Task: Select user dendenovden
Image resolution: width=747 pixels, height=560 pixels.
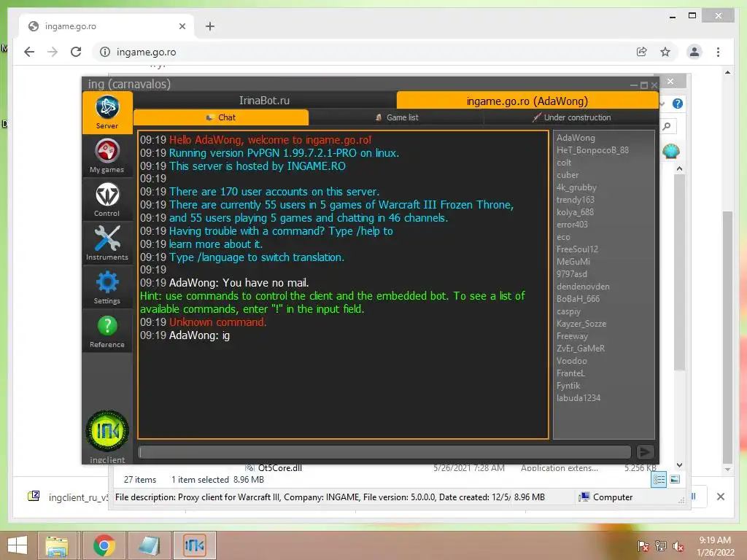Action: (583, 286)
